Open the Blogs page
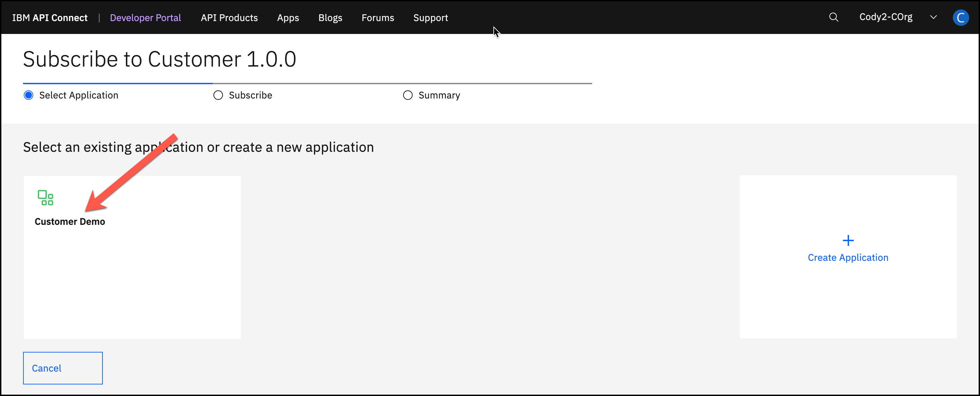 coord(330,18)
